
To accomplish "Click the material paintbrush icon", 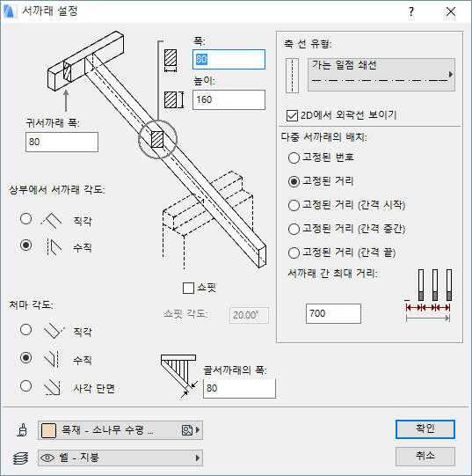I will click(x=22, y=430).
